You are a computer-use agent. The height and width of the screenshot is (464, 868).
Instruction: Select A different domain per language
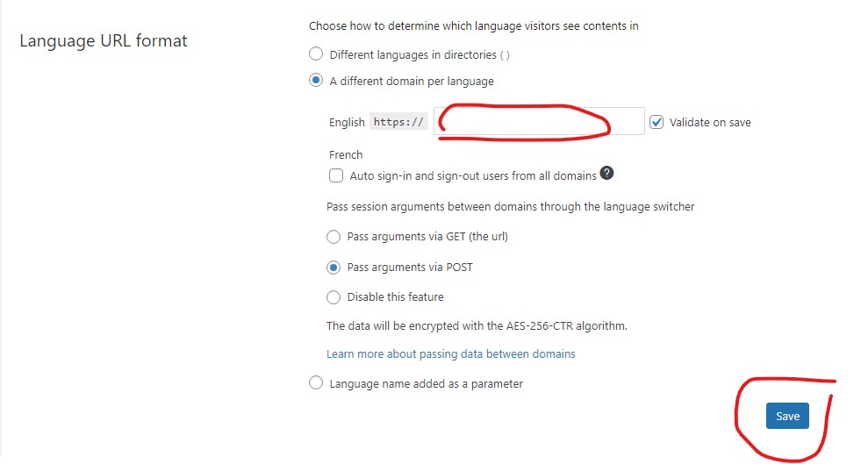(x=316, y=81)
